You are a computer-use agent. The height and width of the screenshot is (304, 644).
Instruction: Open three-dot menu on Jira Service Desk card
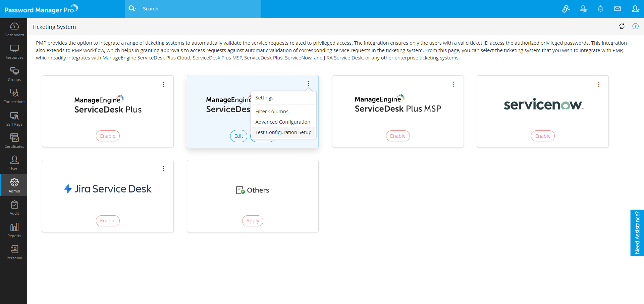coord(164,169)
